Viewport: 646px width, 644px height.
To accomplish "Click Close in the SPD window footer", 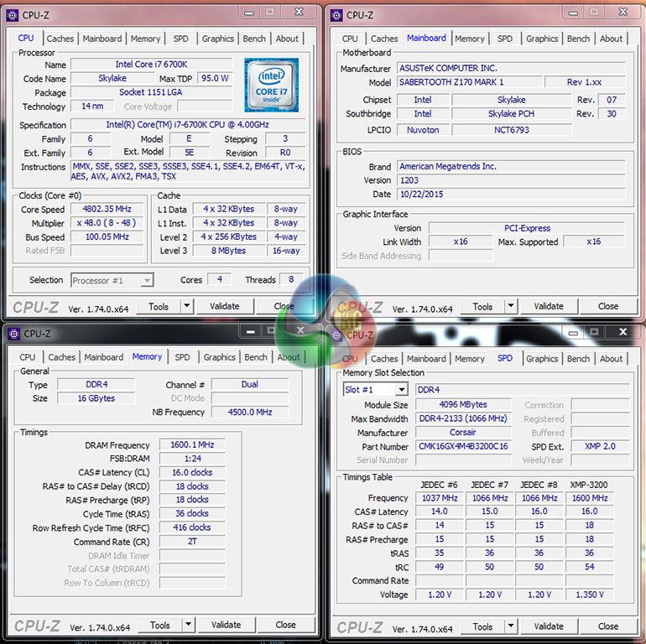I will (608, 626).
